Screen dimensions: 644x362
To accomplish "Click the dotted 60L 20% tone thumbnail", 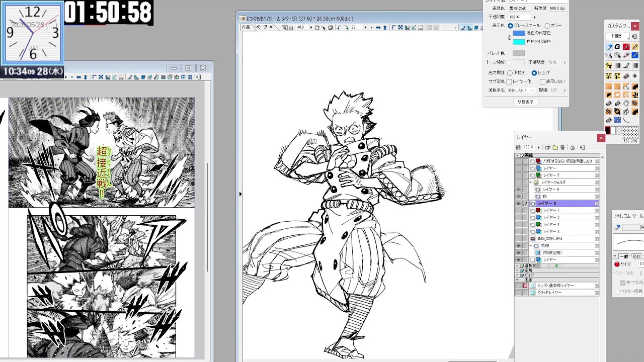I will (x=630, y=132).
